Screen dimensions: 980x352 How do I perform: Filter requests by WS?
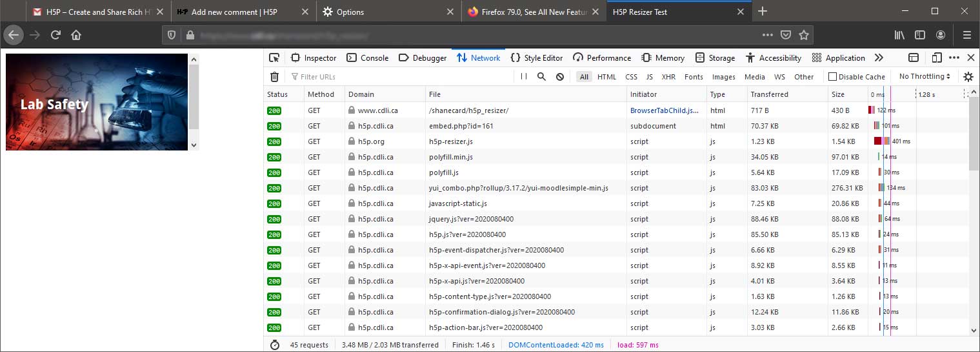coord(779,76)
